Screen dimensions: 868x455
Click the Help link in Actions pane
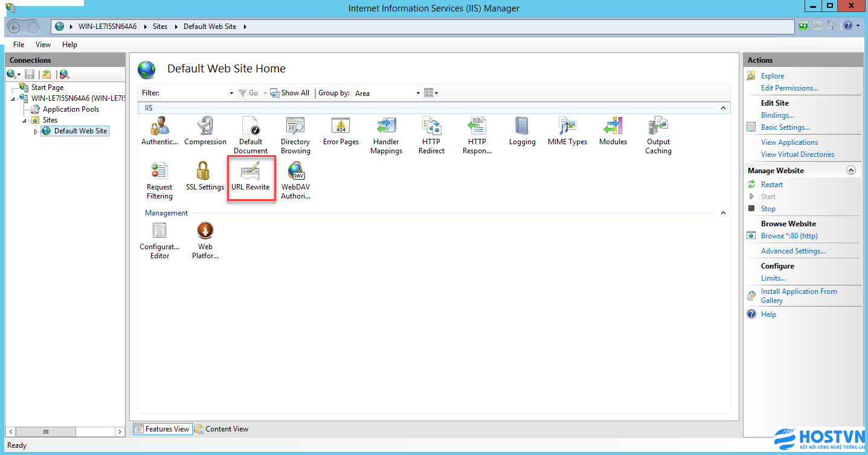(768, 314)
